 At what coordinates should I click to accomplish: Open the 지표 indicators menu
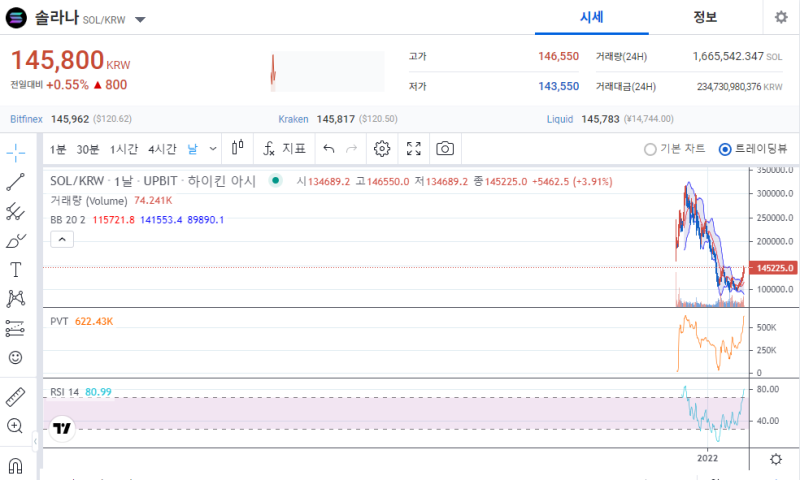click(284, 148)
